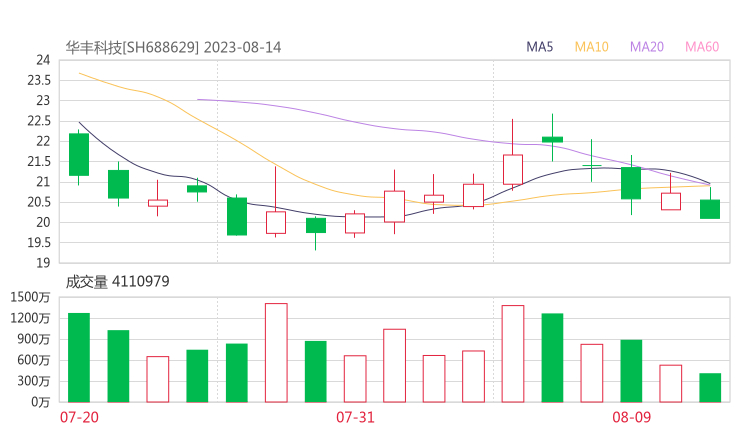Select the first green candlestick in price chart
Screen dimensions: 740x440
coord(79,154)
